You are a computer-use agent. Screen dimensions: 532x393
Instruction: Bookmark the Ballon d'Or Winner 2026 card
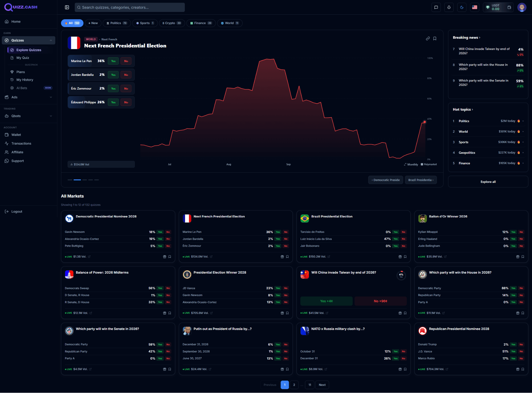pos(523,257)
